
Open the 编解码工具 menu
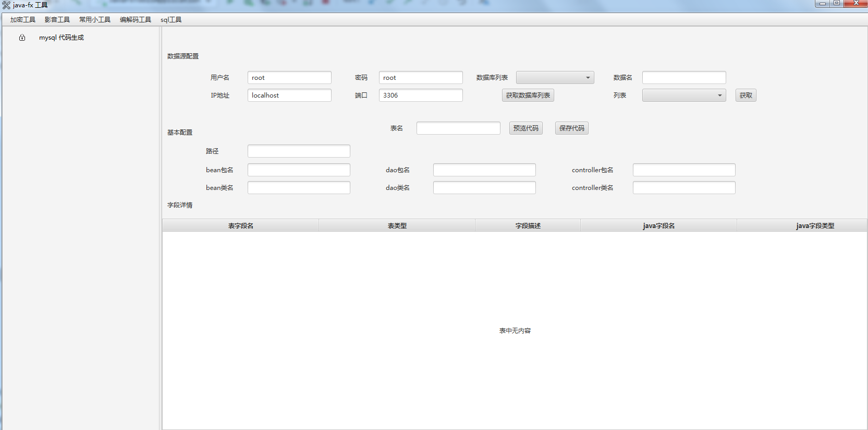coord(136,20)
